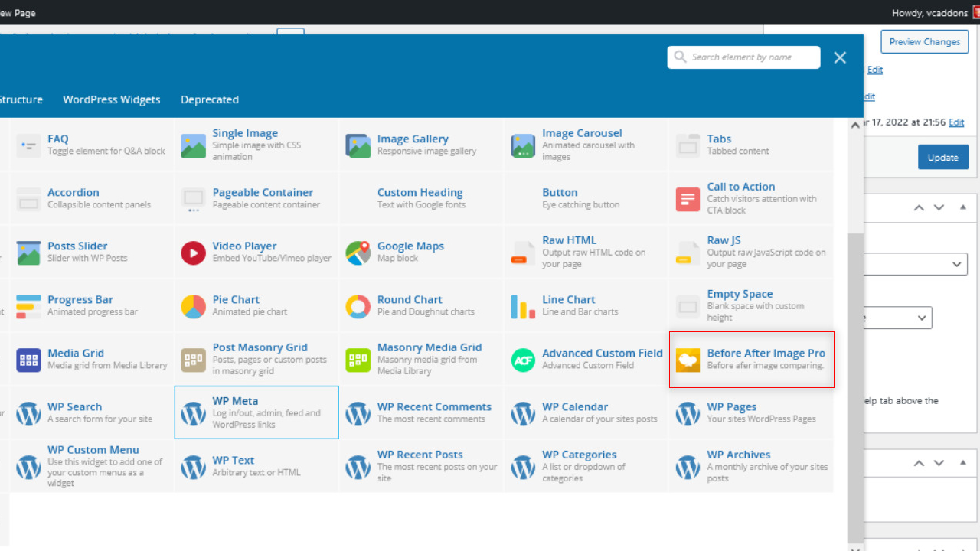Choose the Masonry Media Grid icon
Screen dimensions: 980x551
point(358,360)
